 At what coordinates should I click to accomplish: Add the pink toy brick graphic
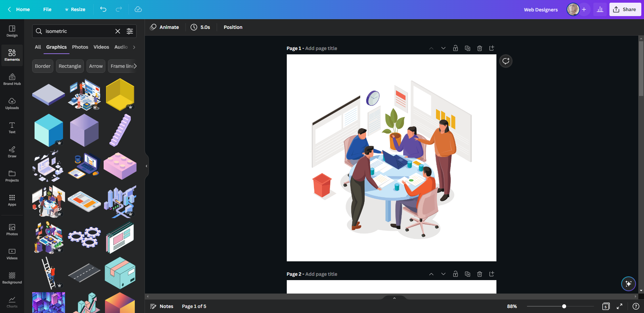pyautogui.click(x=120, y=166)
